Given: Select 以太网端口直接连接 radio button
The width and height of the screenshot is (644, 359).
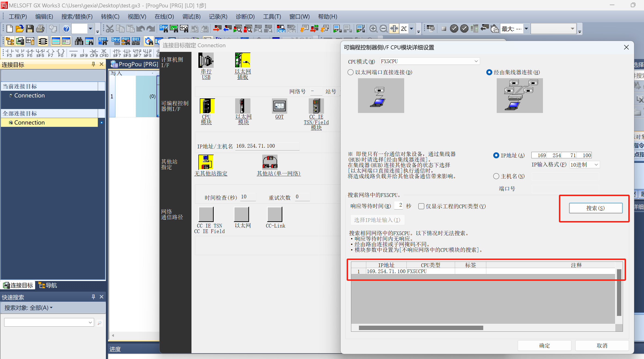Looking at the screenshot, I should point(350,72).
